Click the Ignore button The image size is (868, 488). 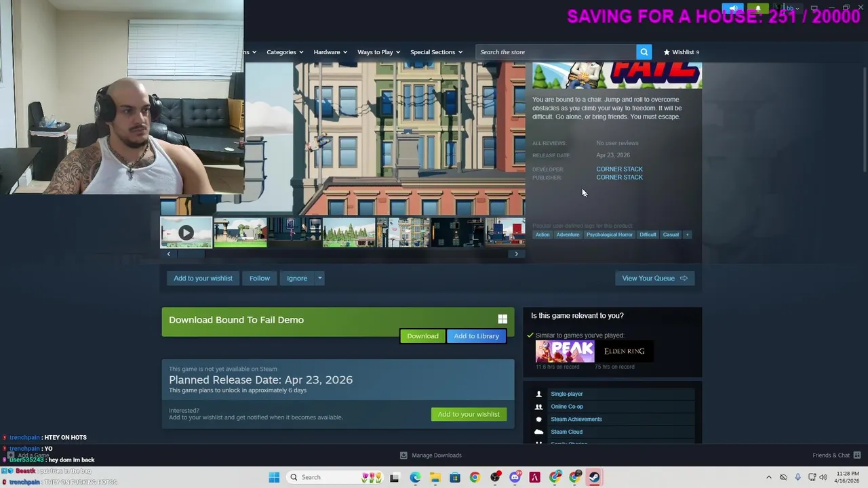pyautogui.click(x=297, y=279)
